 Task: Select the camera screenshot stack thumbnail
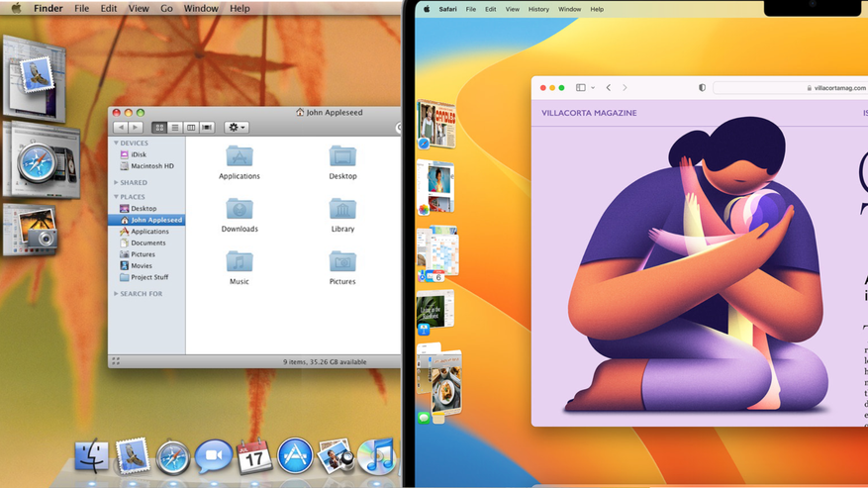click(x=31, y=230)
